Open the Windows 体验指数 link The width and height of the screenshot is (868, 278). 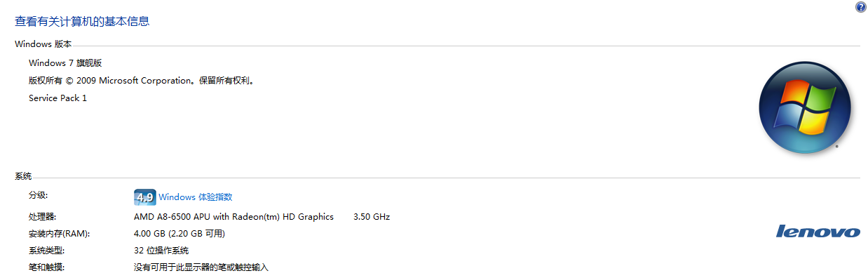195,197
